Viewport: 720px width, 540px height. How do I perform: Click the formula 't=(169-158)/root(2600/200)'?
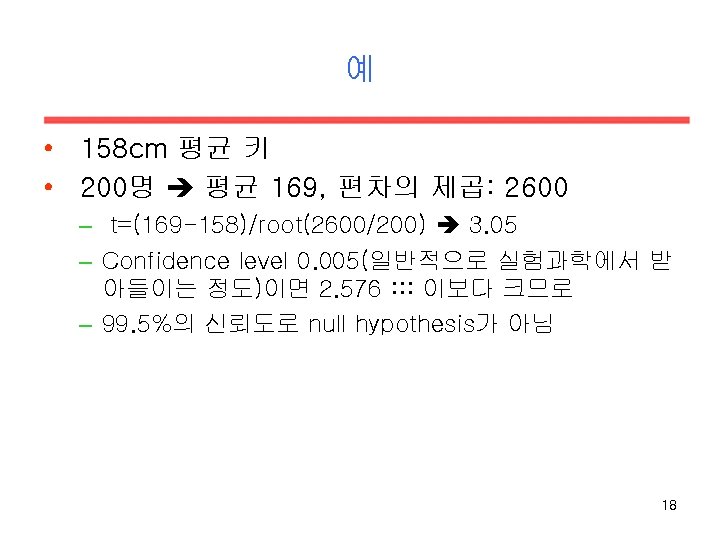click(268, 225)
